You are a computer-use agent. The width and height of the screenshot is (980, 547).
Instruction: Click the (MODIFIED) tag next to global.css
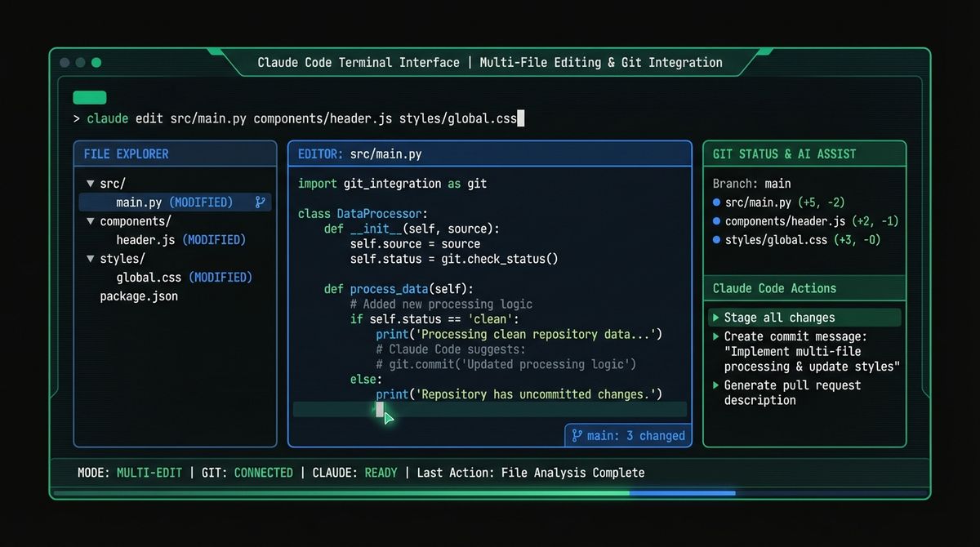pyautogui.click(x=220, y=278)
